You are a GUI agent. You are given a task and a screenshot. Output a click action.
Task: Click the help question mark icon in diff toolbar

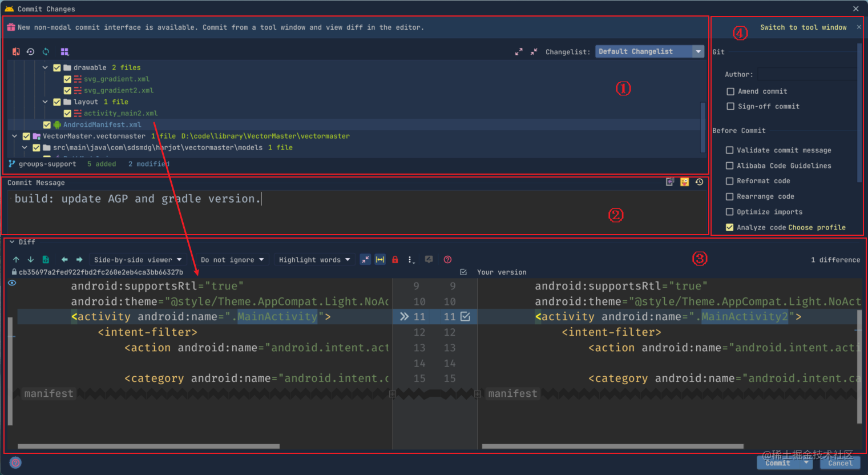447,259
